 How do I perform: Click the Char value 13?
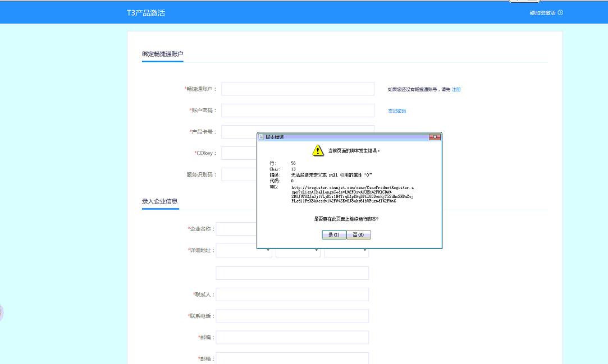tap(293, 169)
